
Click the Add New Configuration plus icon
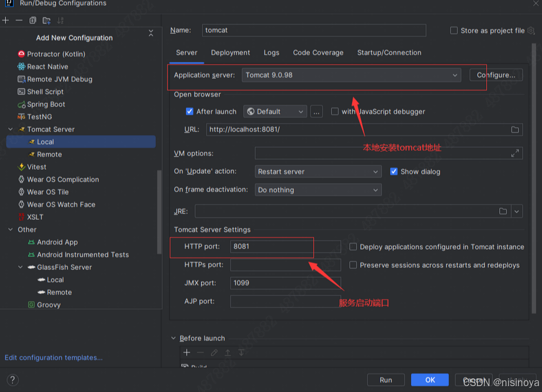click(5, 21)
